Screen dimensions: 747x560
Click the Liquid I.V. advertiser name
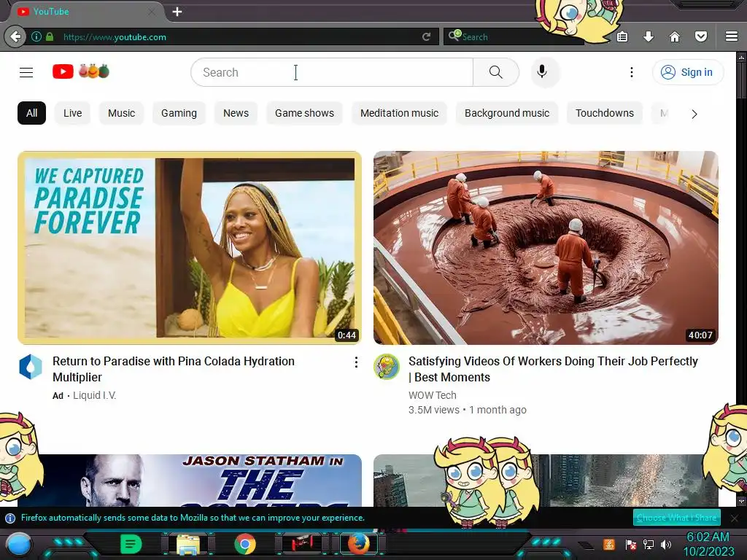tap(94, 395)
